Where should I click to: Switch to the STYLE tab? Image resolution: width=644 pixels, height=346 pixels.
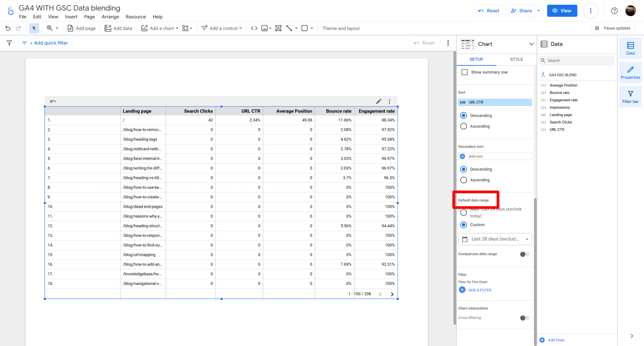(516, 59)
